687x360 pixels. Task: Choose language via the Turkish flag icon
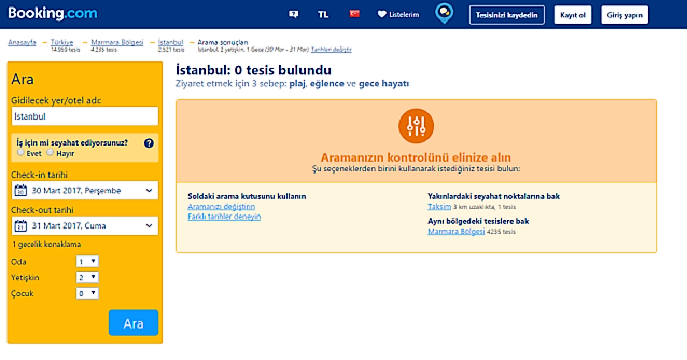coord(354,14)
